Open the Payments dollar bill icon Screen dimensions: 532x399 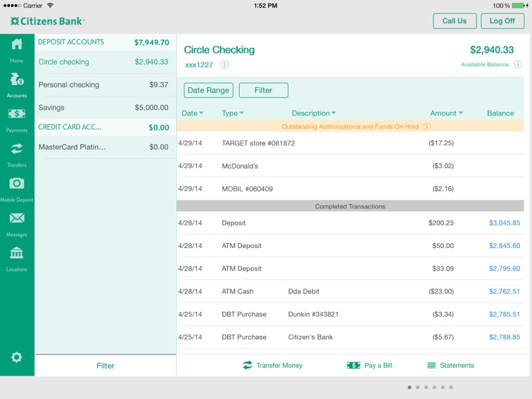click(16, 113)
